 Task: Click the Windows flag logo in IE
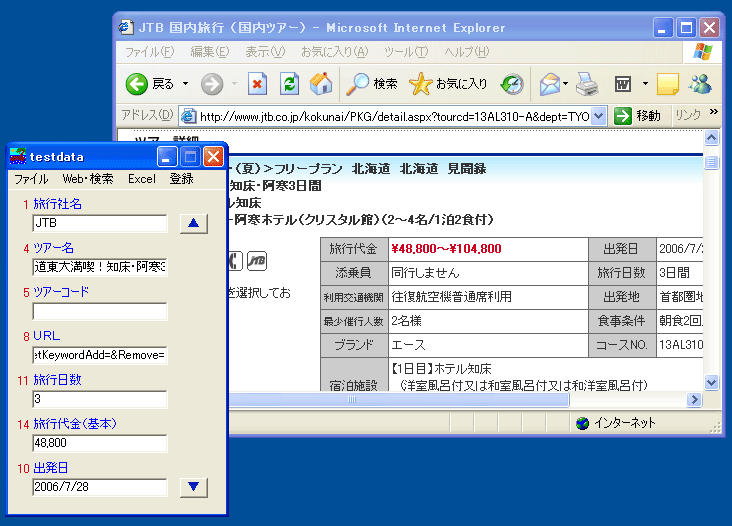(x=703, y=52)
